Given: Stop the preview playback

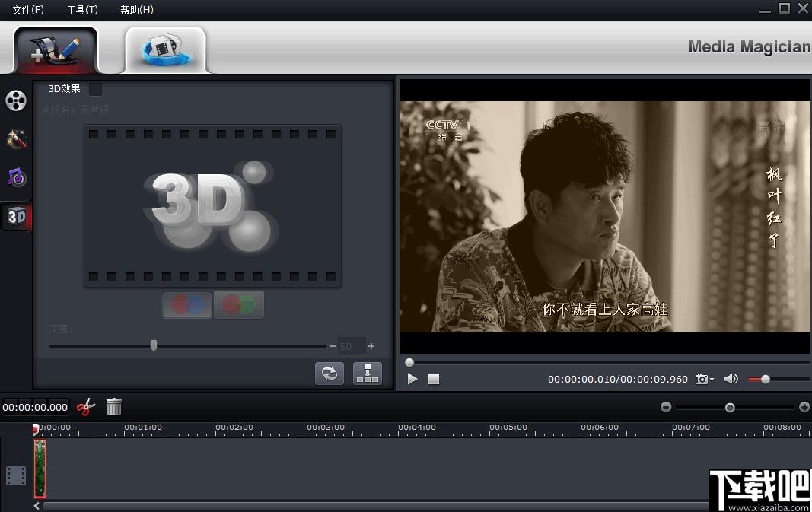Looking at the screenshot, I should coord(434,380).
